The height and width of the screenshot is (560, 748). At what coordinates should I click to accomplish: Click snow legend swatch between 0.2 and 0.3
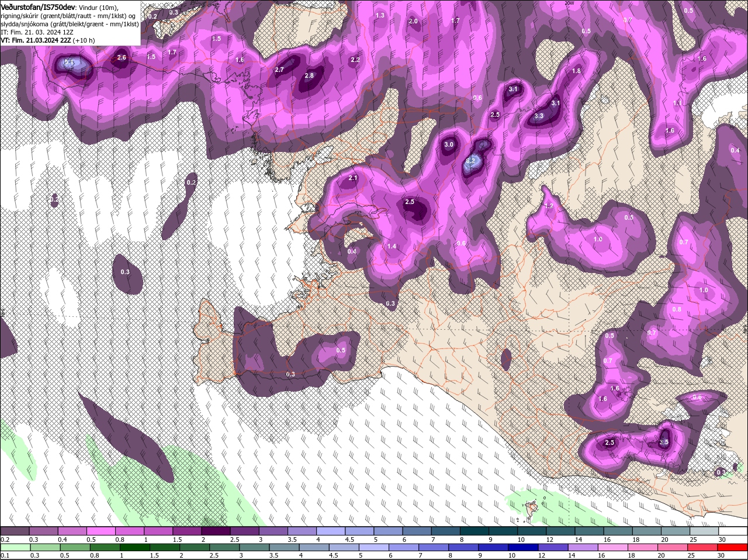15,531
